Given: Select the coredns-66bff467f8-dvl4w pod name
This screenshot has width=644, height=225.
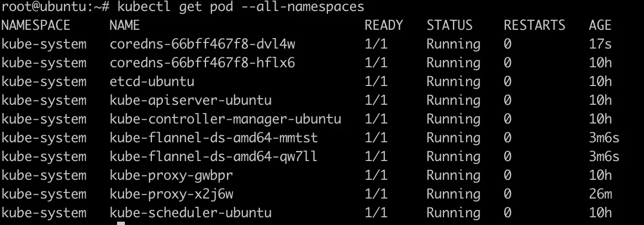Looking at the screenshot, I should point(202,44).
